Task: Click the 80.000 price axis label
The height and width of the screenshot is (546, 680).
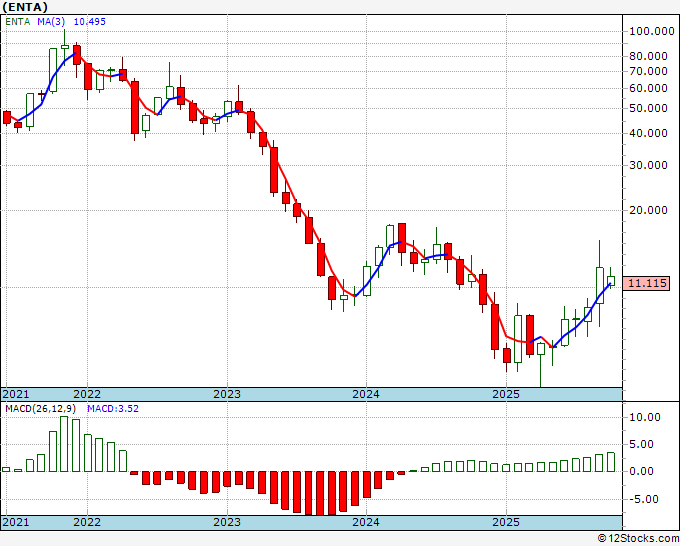Action: [648, 56]
